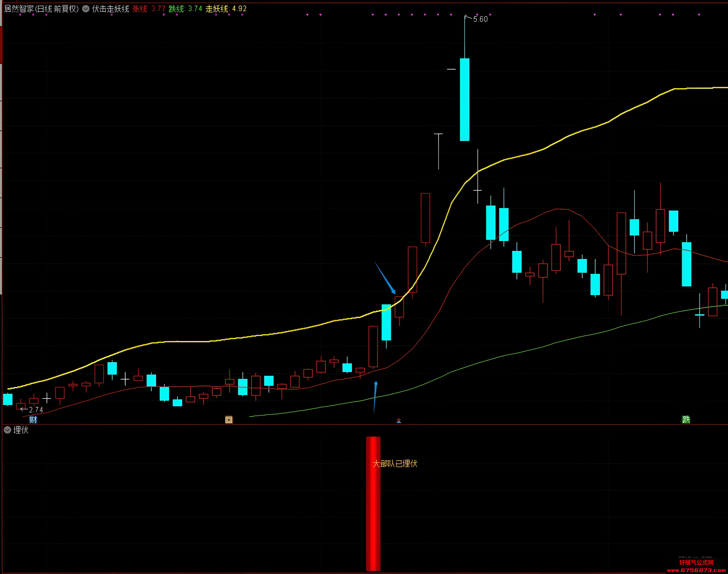
Task: Open the 伏击走妖线 indicator dropdown
Action: pos(86,9)
